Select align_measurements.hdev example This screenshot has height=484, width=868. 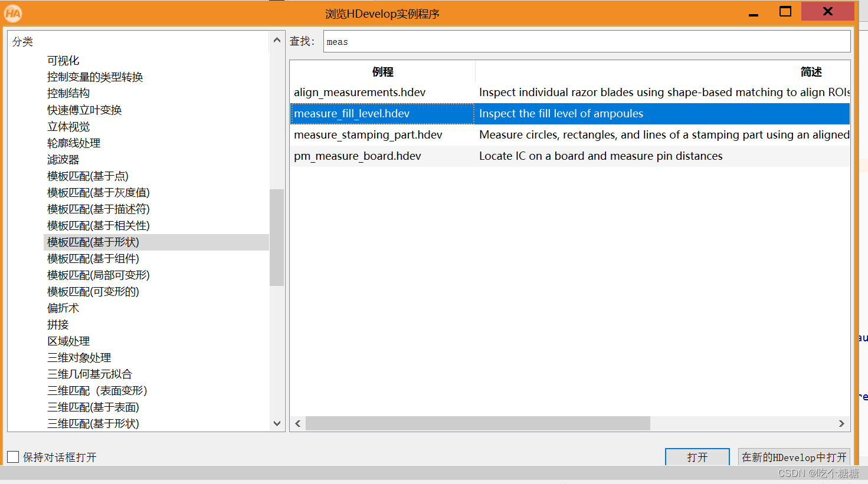(x=359, y=92)
